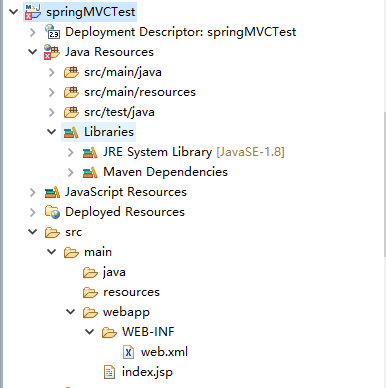Click the java folder icon under main
386x388 pixels.
click(90, 272)
